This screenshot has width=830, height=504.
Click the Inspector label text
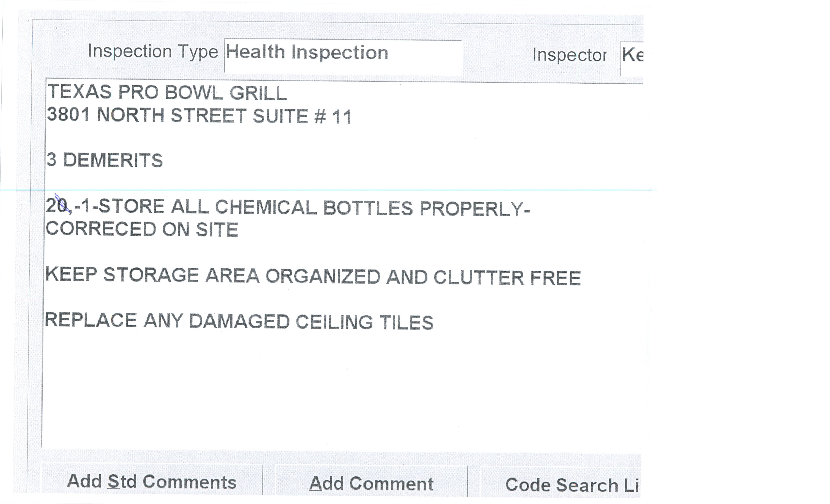[569, 55]
